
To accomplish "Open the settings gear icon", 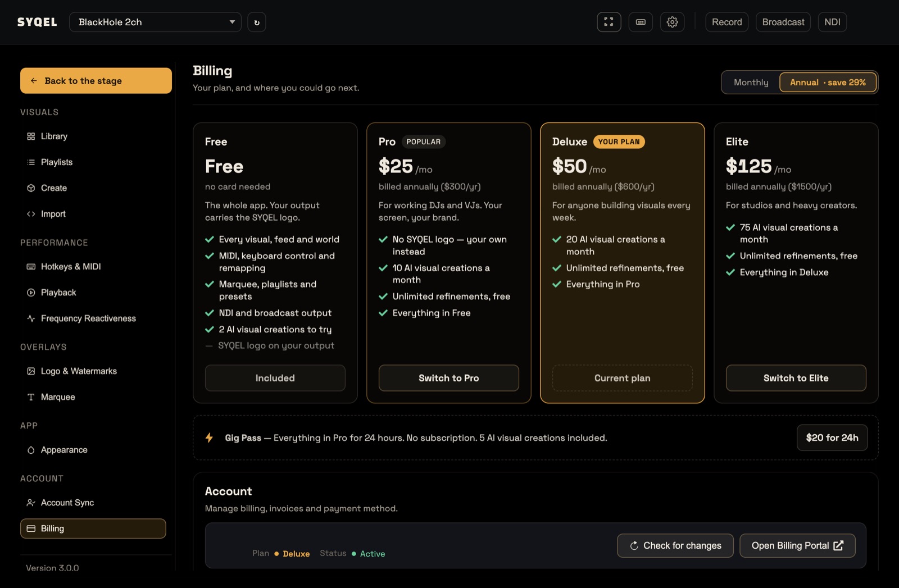I will pos(672,22).
